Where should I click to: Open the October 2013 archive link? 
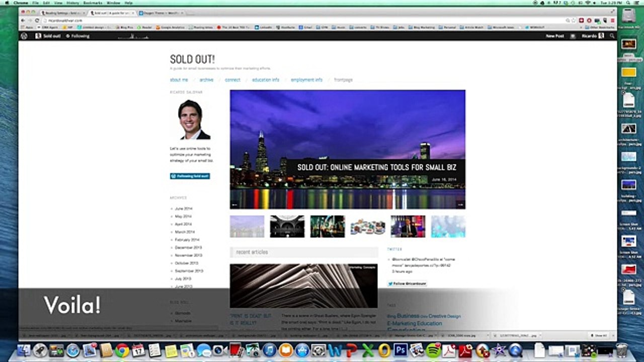tap(187, 263)
